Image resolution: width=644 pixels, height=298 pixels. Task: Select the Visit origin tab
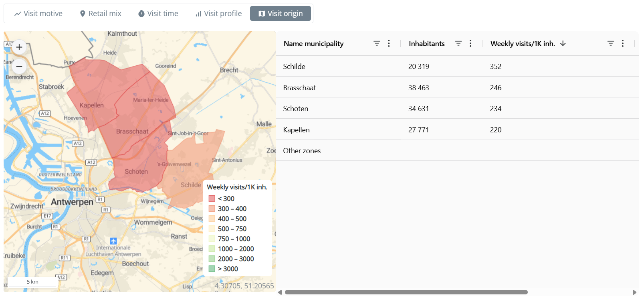281,14
